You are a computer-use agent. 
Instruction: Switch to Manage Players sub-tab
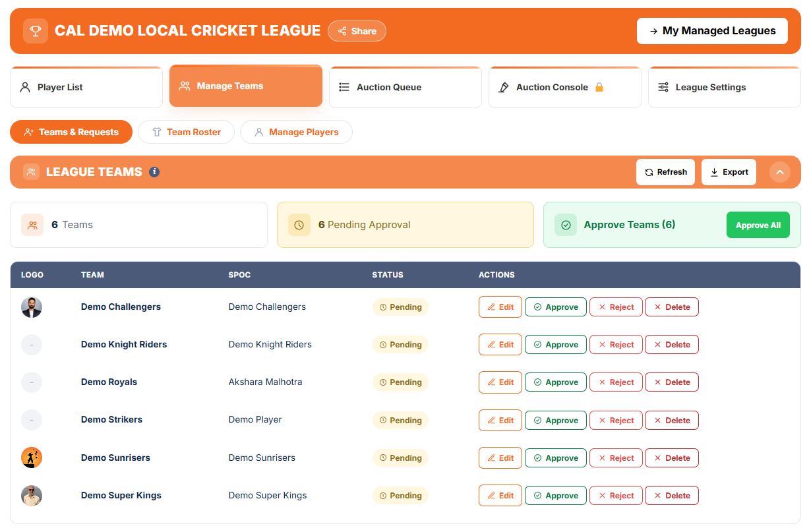(296, 132)
